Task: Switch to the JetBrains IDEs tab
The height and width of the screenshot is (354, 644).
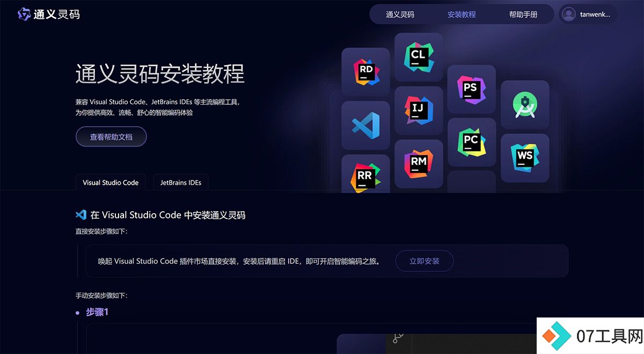Action: 181,183
